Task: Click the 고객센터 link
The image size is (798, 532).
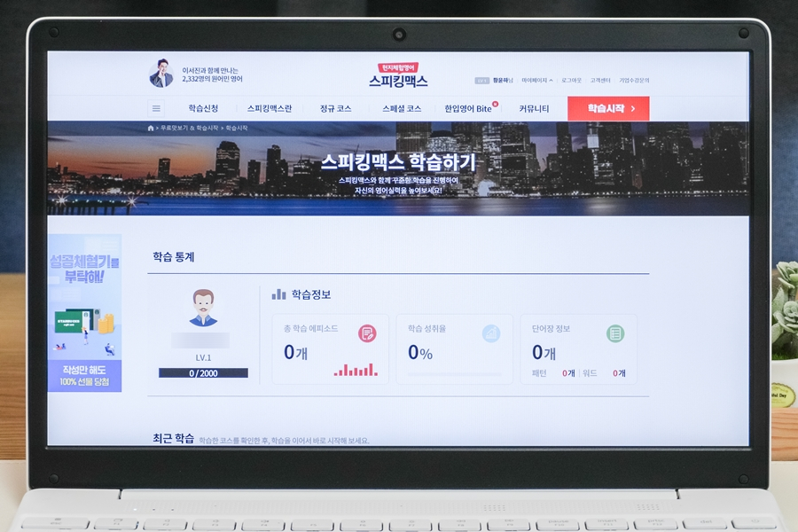Action: point(600,81)
